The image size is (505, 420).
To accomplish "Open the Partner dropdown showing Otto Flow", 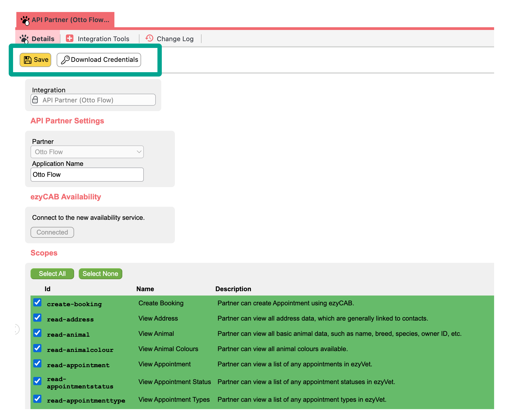I will [87, 152].
